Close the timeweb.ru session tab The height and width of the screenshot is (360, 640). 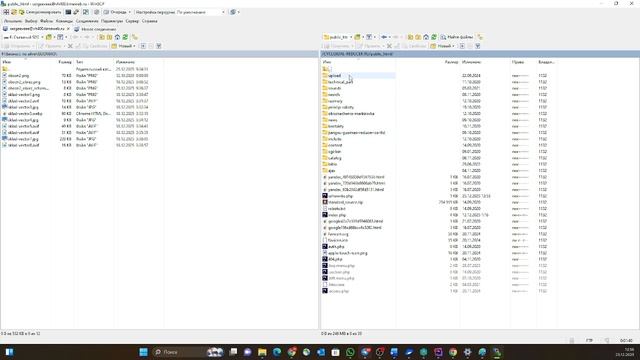coord(68,29)
